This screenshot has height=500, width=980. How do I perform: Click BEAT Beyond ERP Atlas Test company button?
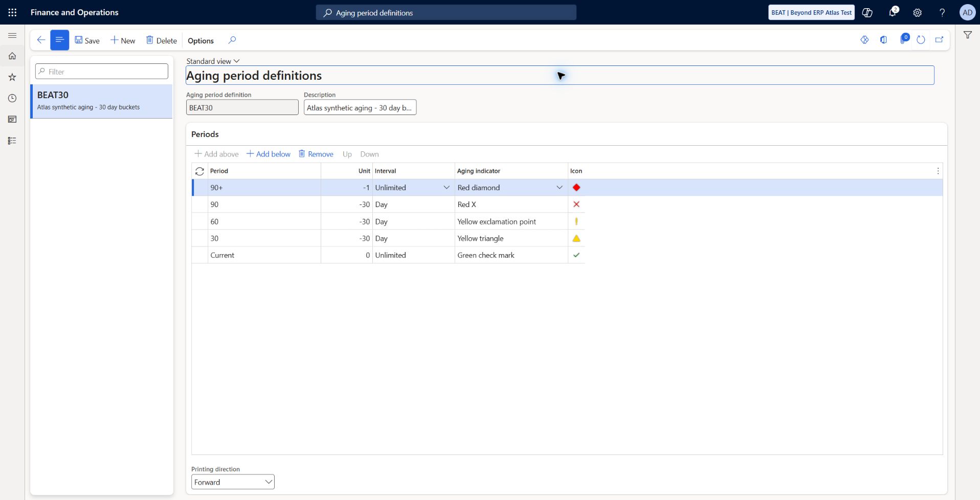811,12
